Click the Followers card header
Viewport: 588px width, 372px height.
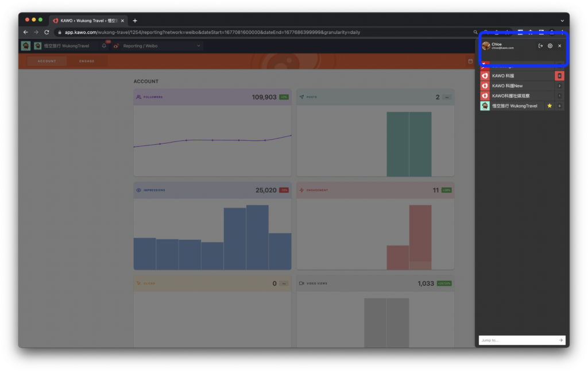(x=212, y=97)
